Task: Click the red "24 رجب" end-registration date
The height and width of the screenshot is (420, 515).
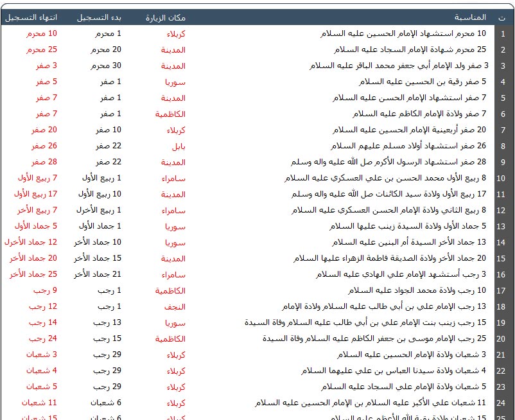Action: [43, 338]
